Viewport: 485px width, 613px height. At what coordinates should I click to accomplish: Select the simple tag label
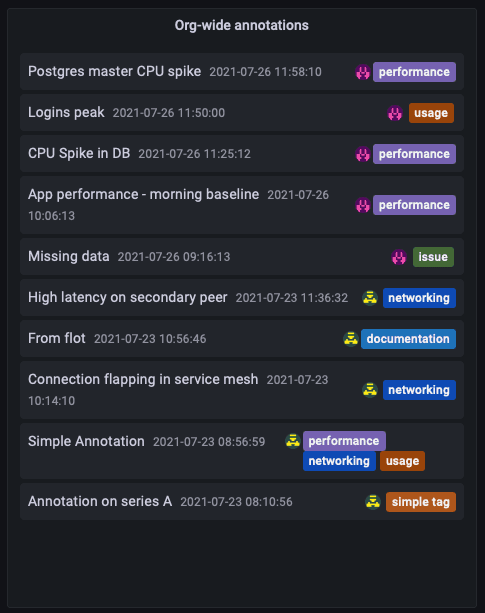pyautogui.click(x=421, y=502)
